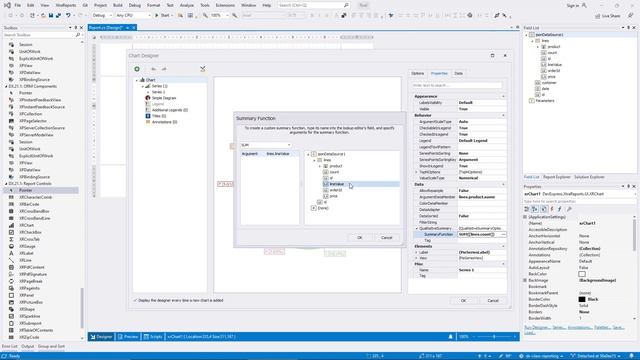
Task: Collapse the Chart node in Chart Designer tree
Action: pos(137,80)
